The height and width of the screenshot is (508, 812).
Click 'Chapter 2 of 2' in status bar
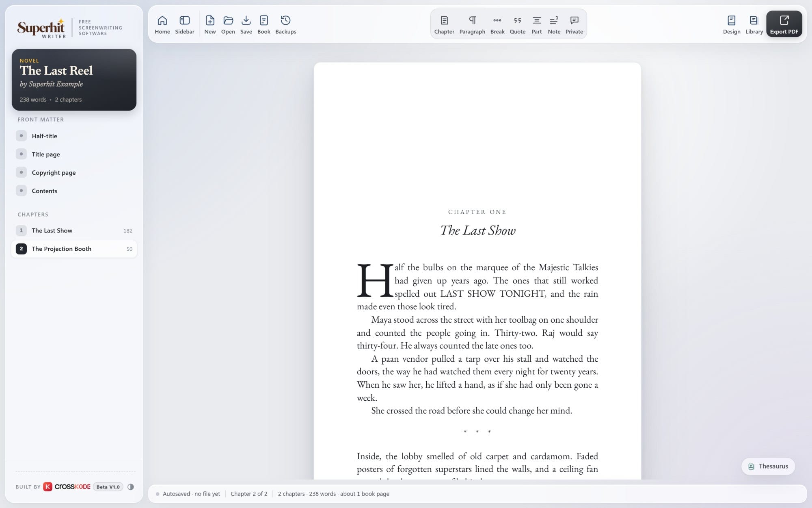click(249, 494)
